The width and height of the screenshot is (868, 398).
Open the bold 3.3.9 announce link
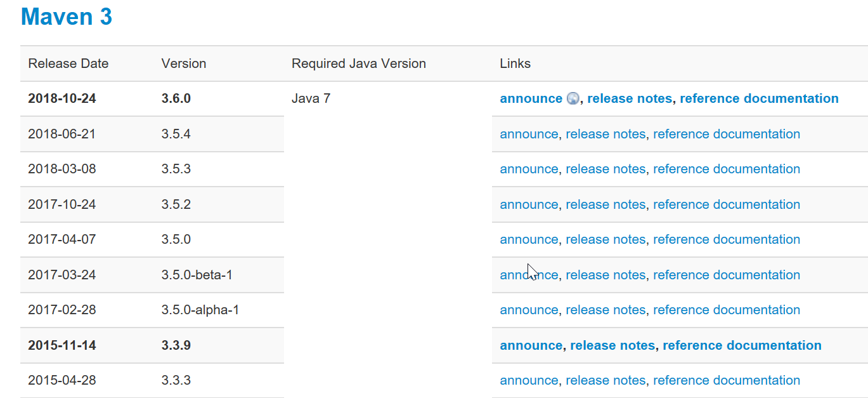[x=531, y=345]
